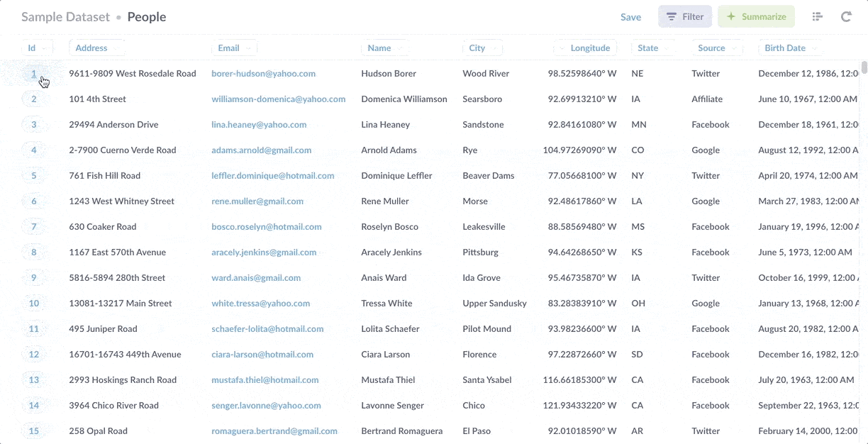
Task: Open the Longitude column header menu
Action: (x=586, y=48)
